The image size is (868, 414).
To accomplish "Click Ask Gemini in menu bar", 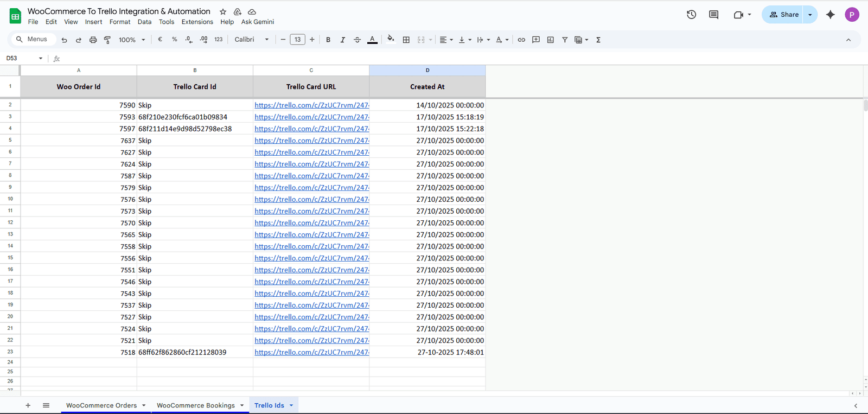I will tap(258, 22).
